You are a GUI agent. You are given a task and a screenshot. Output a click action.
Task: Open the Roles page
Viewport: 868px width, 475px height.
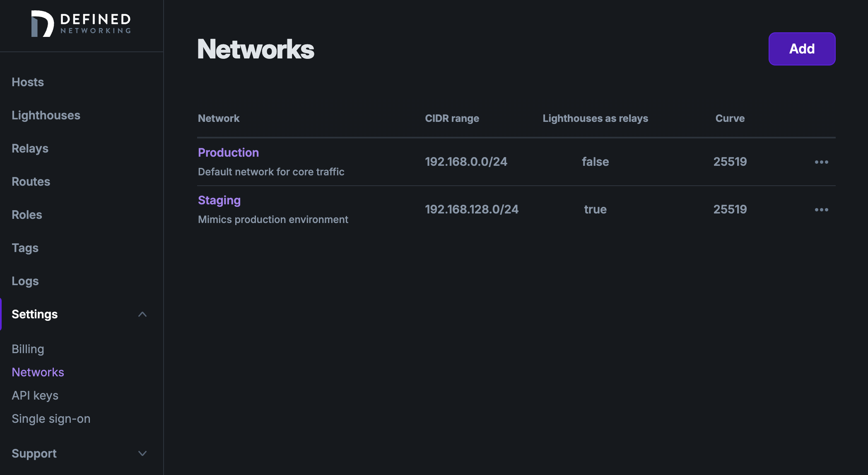point(27,215)
